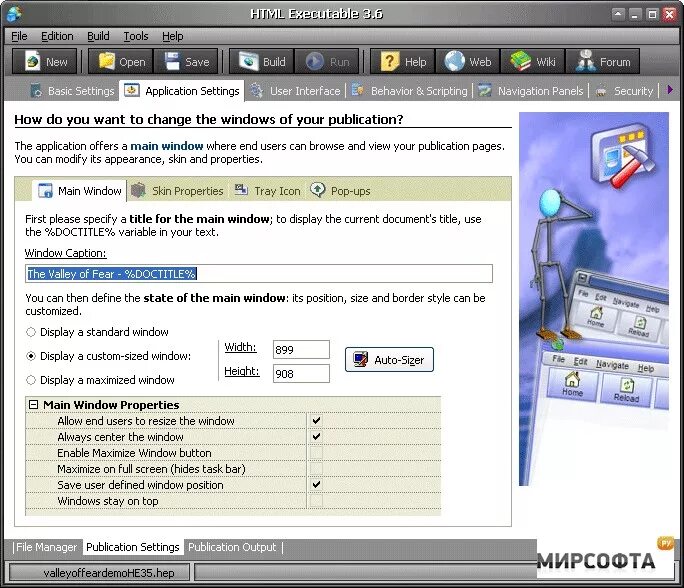The image size is (684, 588).
Task: Click the User Interface gear icon
Action: coord(256,91)
